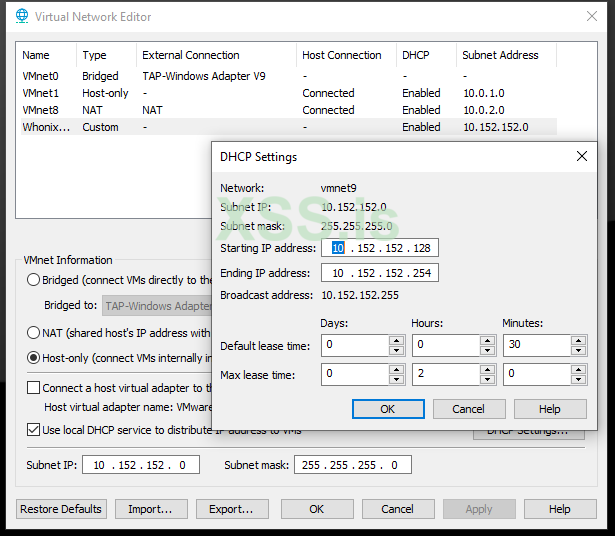Decrease Default lease time minutes value
615x536 pixels.
[x=579, y=350]
